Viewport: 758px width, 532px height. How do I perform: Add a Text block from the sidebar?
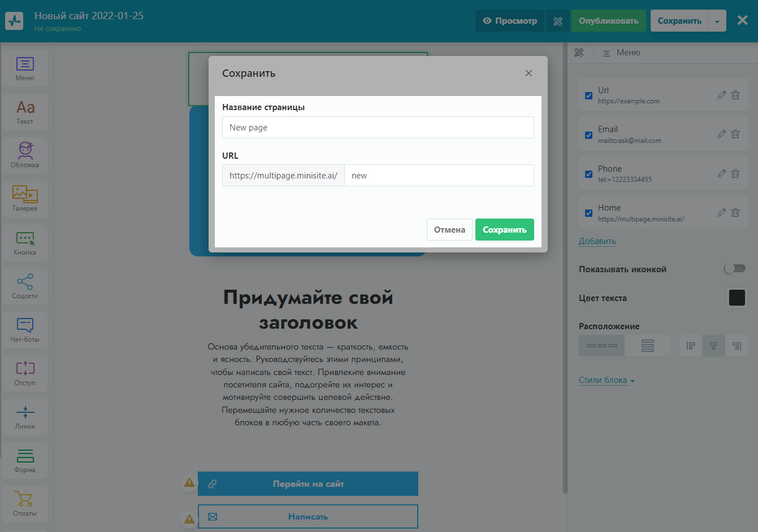tap(25, 112)
